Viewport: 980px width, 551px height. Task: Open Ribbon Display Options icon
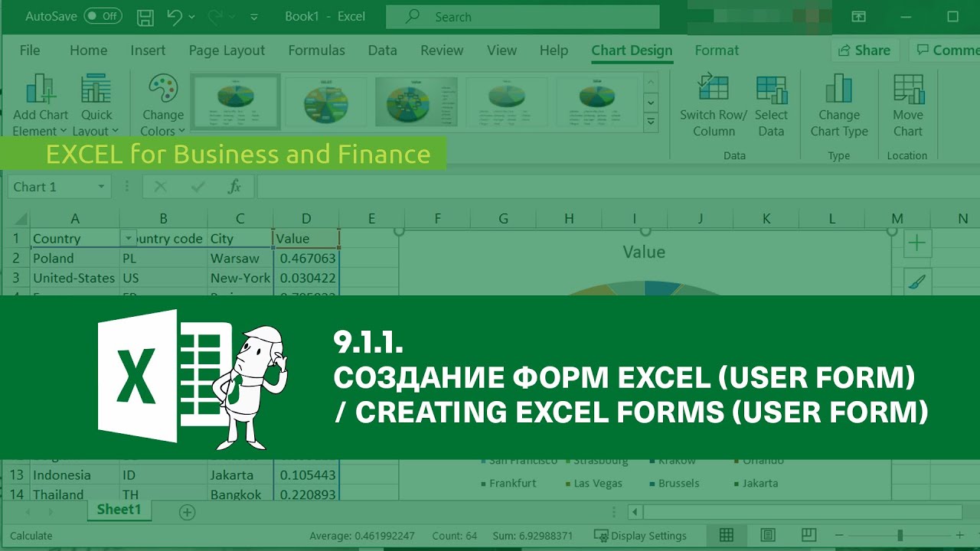[x=859, y=16]
